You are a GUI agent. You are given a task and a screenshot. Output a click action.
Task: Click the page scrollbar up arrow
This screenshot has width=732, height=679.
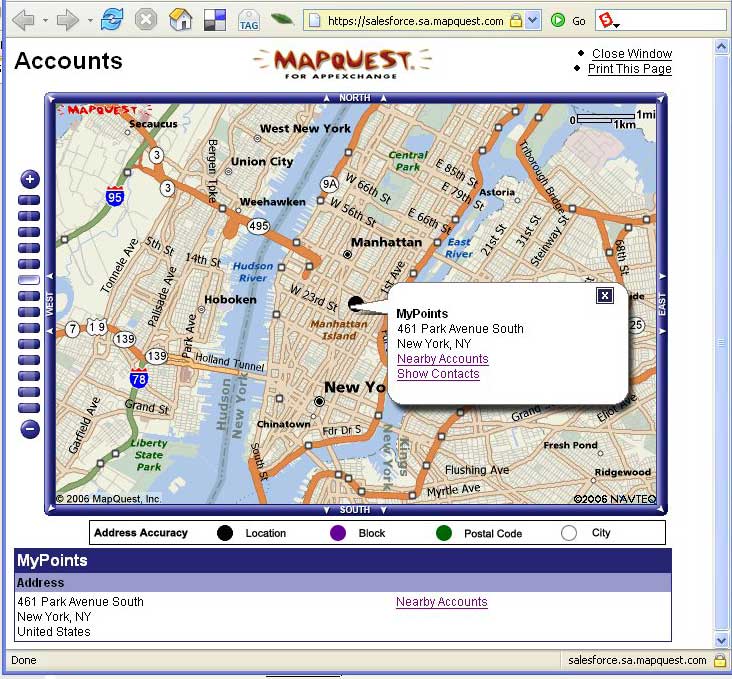pos(721,47)
